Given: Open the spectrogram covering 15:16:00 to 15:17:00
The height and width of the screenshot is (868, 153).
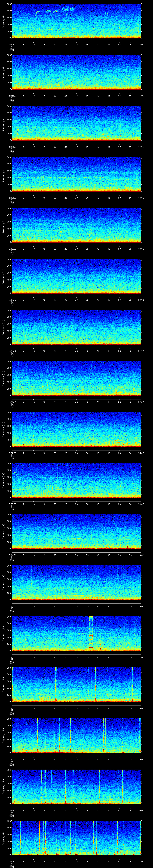Looking at the screenshot, I should 77,123.
